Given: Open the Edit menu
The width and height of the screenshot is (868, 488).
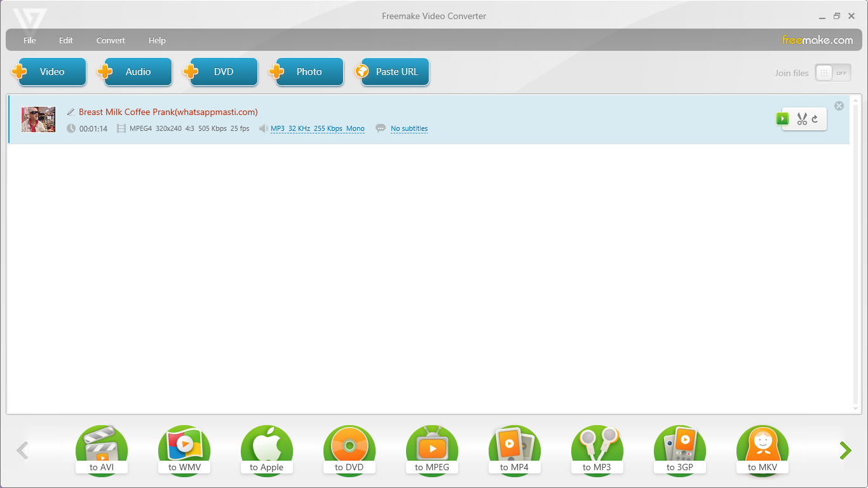Looking at the screenshot, I should [66, 40].
